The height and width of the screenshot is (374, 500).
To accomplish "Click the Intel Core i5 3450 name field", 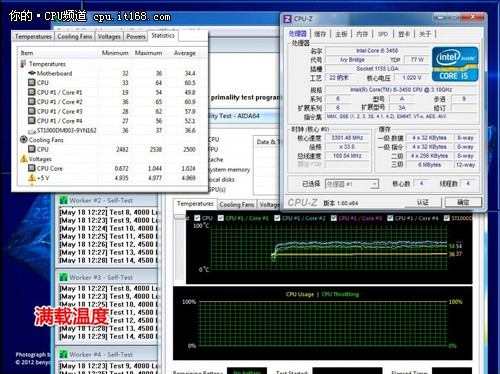I will pos(377,51).
